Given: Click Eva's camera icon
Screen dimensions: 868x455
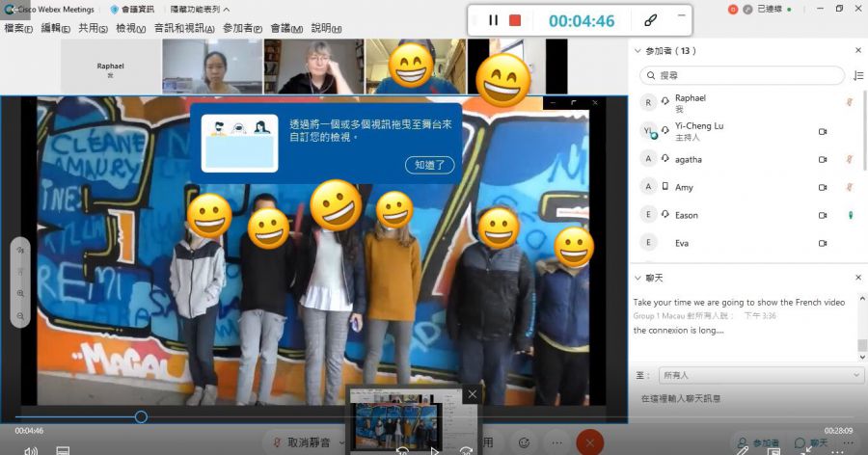Looking at the screenshot, I should tap(823, 243).
